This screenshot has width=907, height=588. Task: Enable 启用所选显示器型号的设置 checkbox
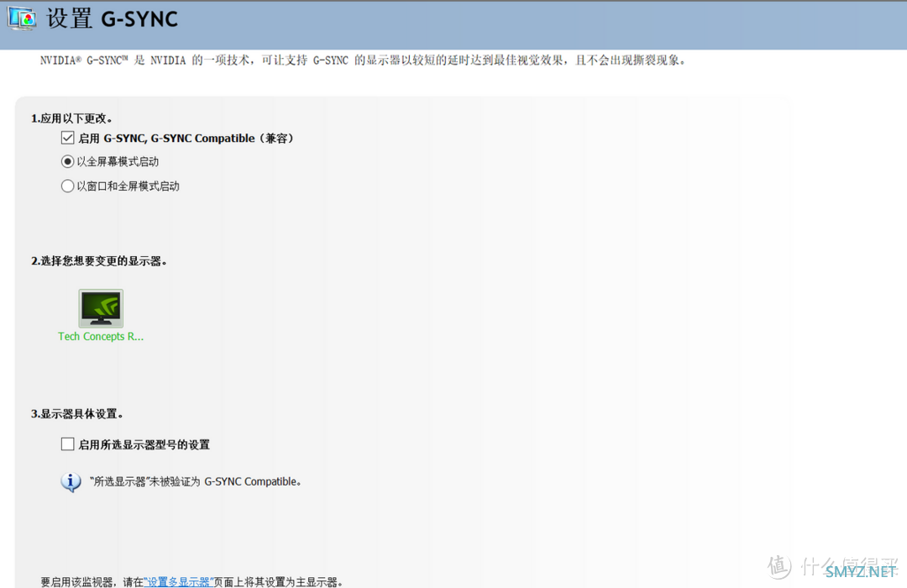pyautogui.click(x=68, y=444)
